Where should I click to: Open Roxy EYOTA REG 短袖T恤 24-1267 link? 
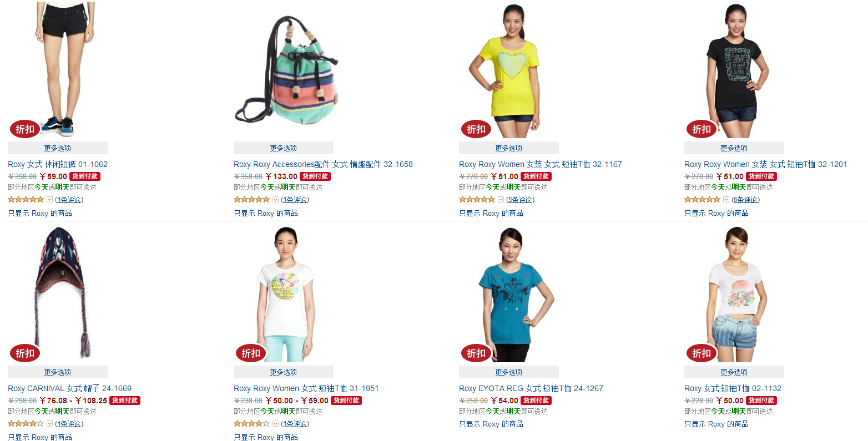coord(531,388)
